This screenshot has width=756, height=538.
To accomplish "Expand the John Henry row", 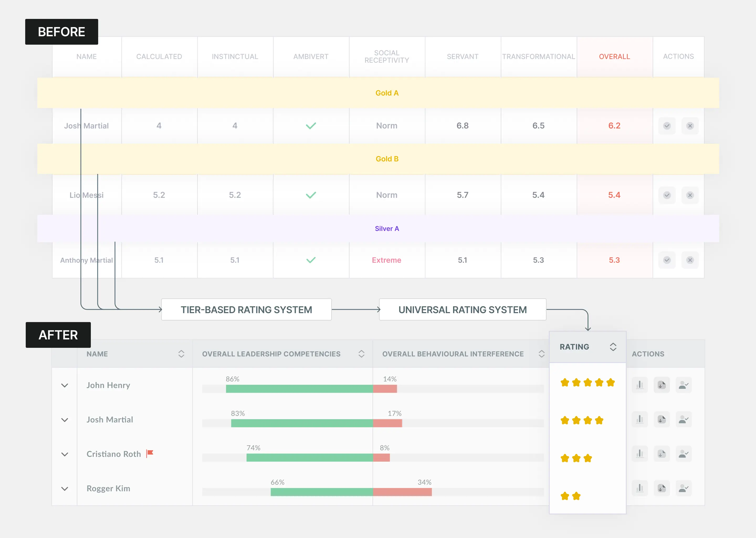I will click(65, 385).
